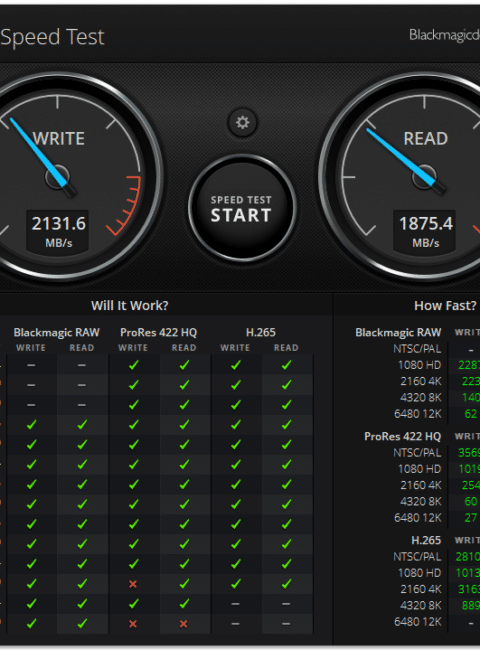Click the READ subheader under H.265 column
This screenshot has height=650, width=480.
(286, 348)
